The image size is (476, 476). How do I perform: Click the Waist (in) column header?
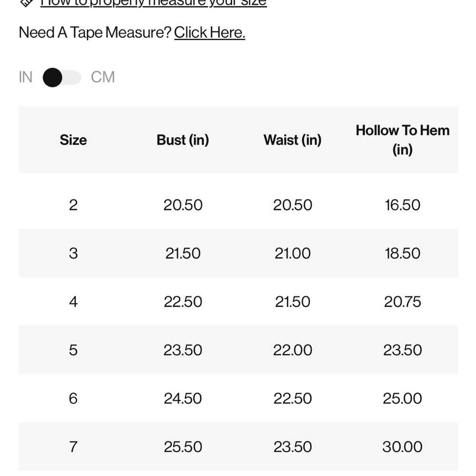click(293, 140)
